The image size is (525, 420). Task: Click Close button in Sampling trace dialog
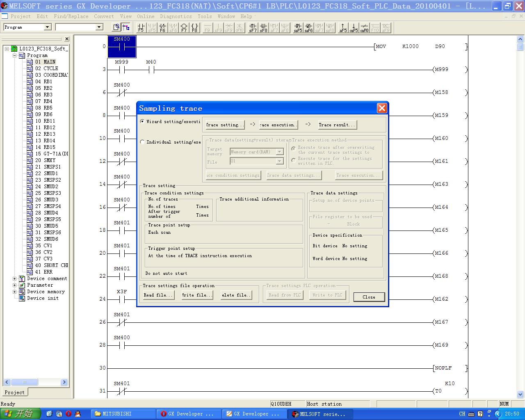(369, 297)
